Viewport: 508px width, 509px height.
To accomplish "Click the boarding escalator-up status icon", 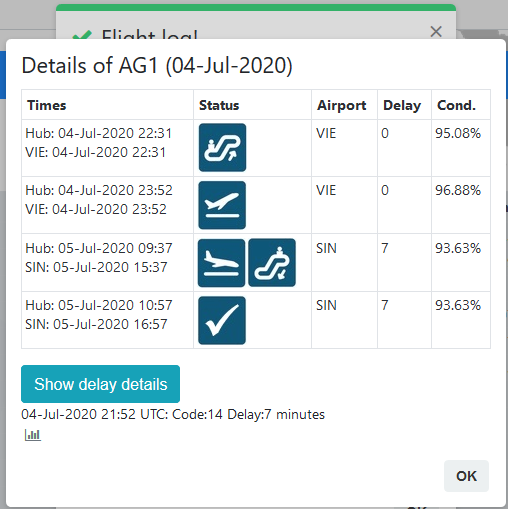I will (x=222, y=147).
